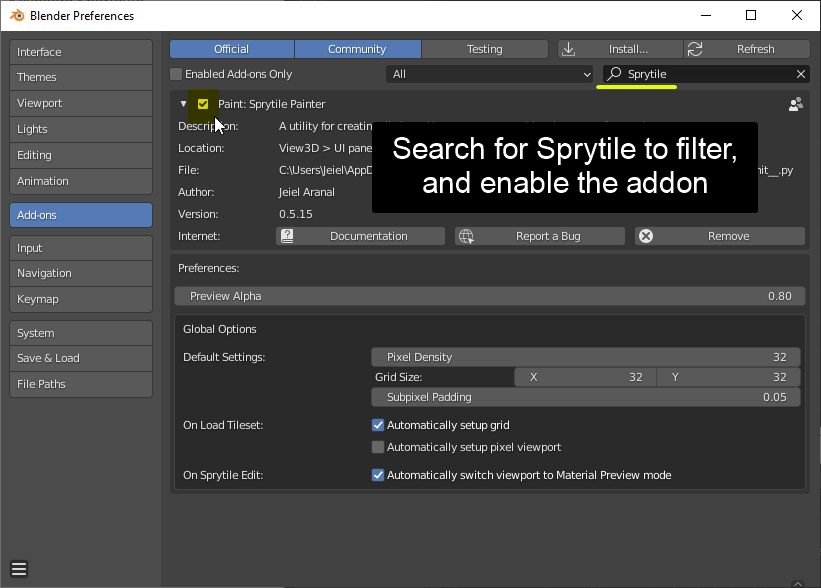
Task: Open the Themes preferences section
Action: [x=81, y=77]
